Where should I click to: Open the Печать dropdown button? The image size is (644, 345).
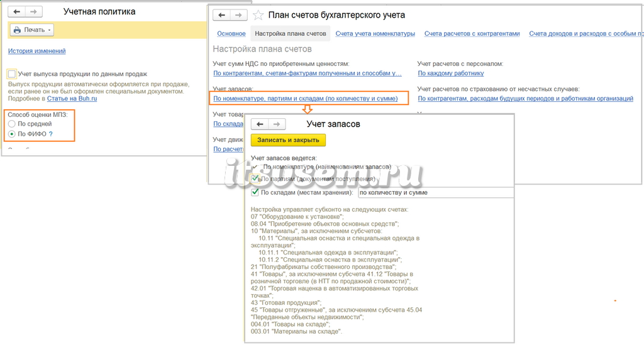coord(32,30)
